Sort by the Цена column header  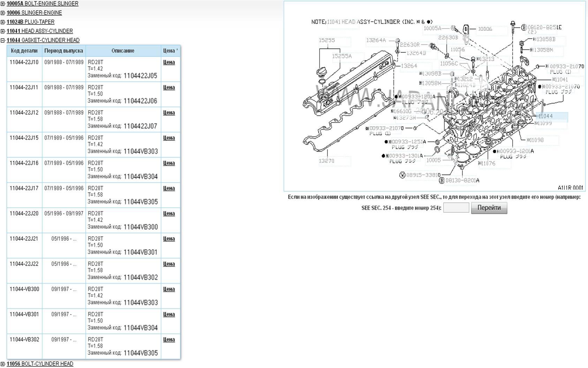click(170, 51)
